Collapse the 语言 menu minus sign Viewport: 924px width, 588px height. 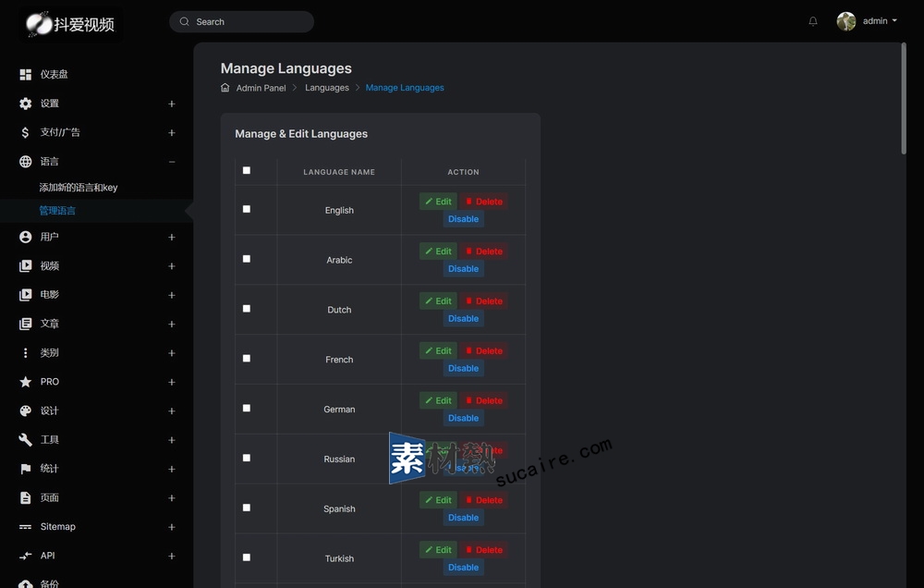[x=172, y=162]
